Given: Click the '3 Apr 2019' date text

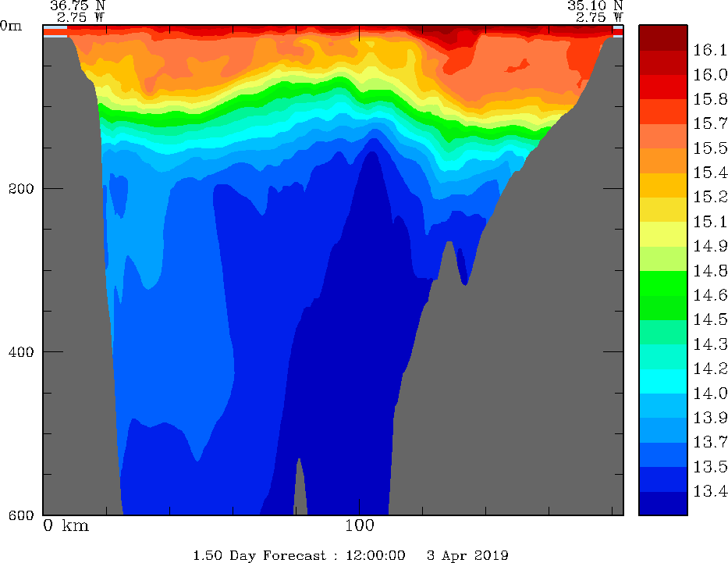Looking at the screenshot, I should [x=467, y=555].
